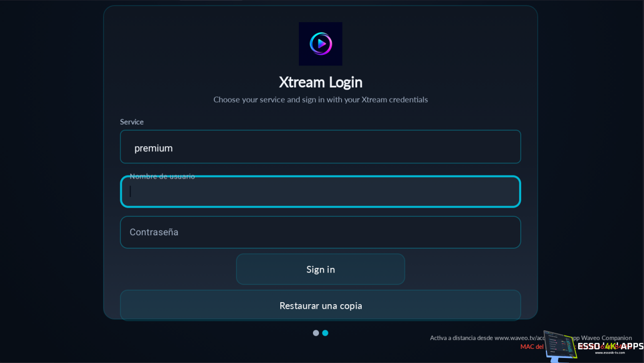Click the Xtream Login heading text

320,82
